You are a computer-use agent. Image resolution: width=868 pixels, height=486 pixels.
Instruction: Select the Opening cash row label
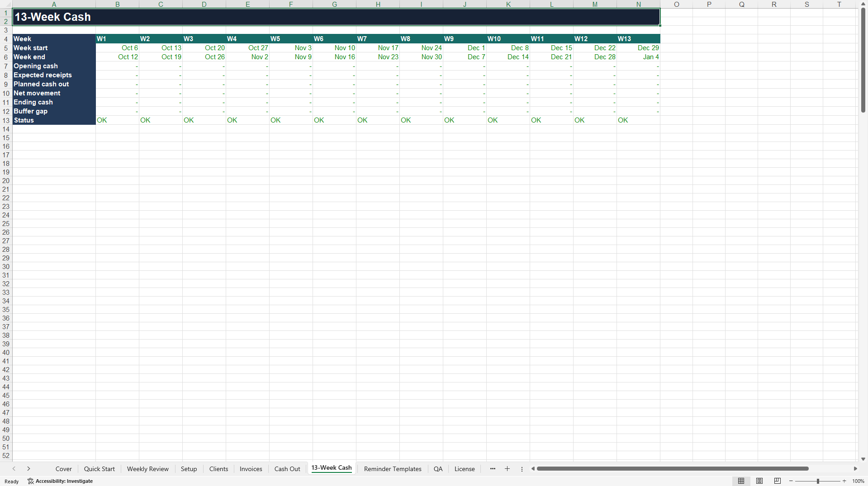coord(54,66)
